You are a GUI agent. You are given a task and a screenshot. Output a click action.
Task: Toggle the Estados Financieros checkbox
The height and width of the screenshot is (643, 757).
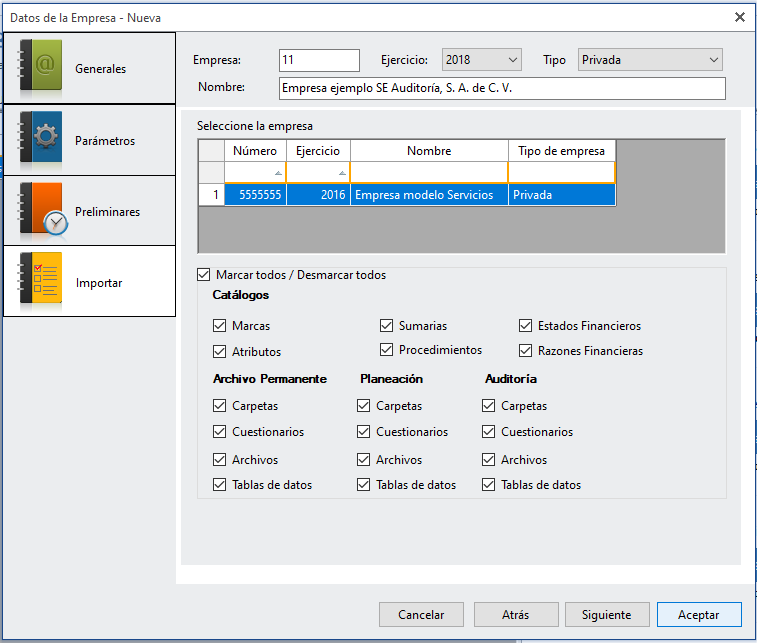pos(526,326)
